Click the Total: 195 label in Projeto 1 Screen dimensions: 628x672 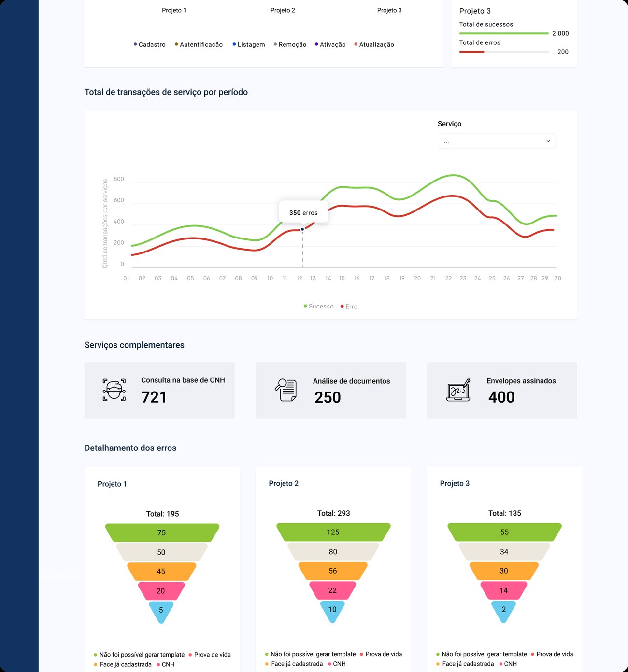click(162, 514)
